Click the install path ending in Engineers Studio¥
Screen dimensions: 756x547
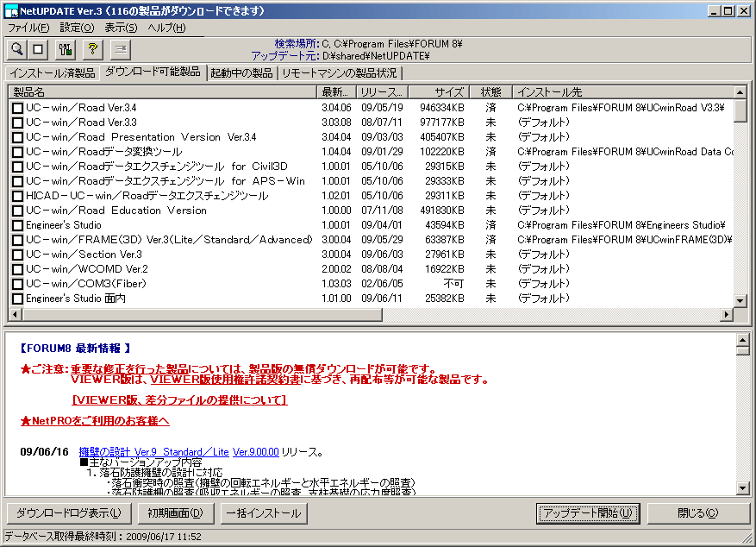click(x=621, y=225)
